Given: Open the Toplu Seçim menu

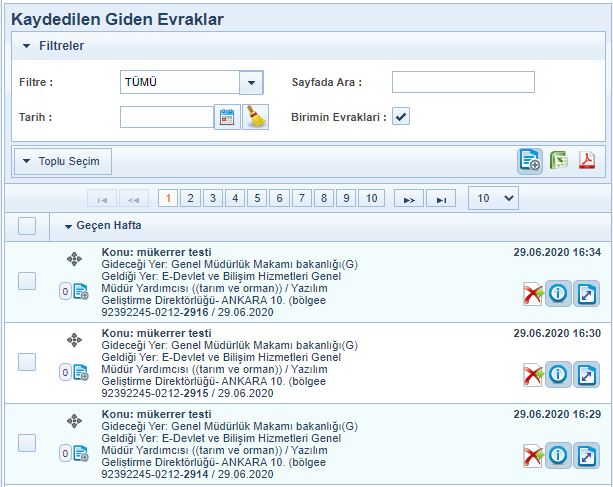Looking at the screenshot, I should tap(62, 161).
